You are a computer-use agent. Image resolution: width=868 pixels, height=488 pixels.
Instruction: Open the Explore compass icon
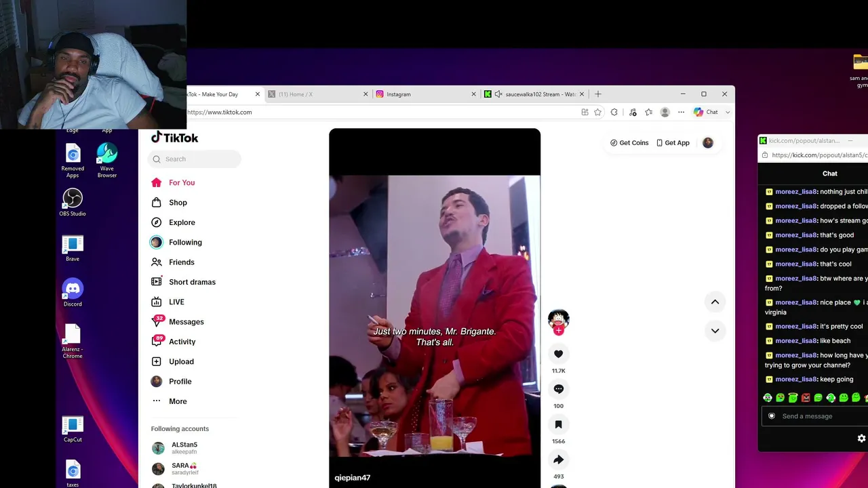(157, 222)
